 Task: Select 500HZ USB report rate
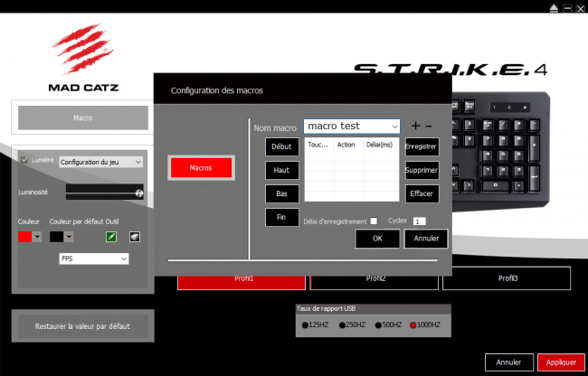388,324
